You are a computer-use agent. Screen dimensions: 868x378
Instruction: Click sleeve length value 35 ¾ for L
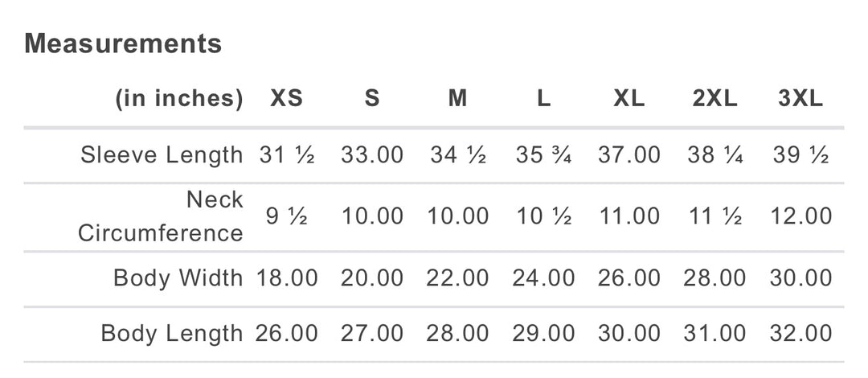click(543, 154)
